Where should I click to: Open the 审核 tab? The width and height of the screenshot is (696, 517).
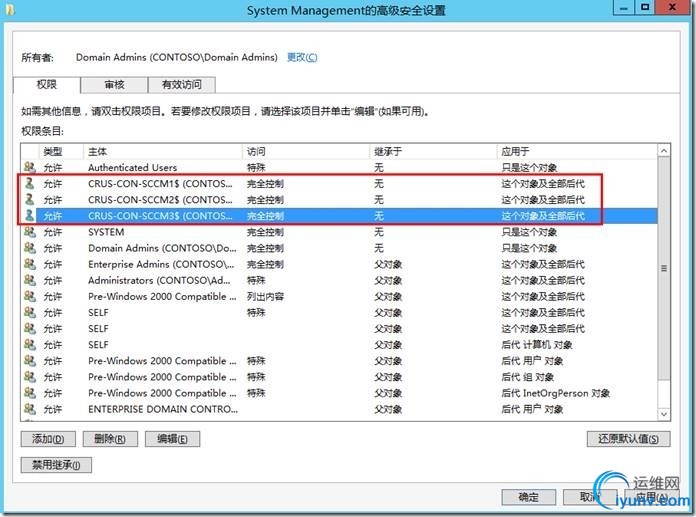(x=114, y=84)
